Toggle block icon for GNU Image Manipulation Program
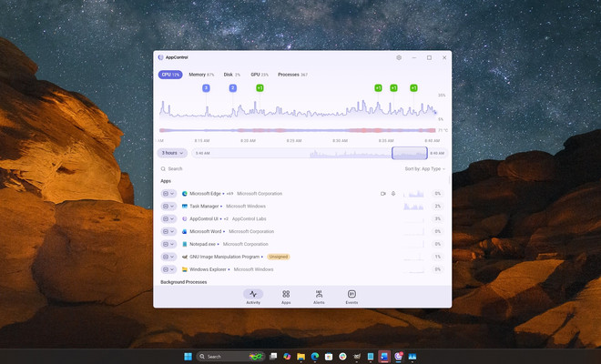601x364 pixels. pos(166,257)
